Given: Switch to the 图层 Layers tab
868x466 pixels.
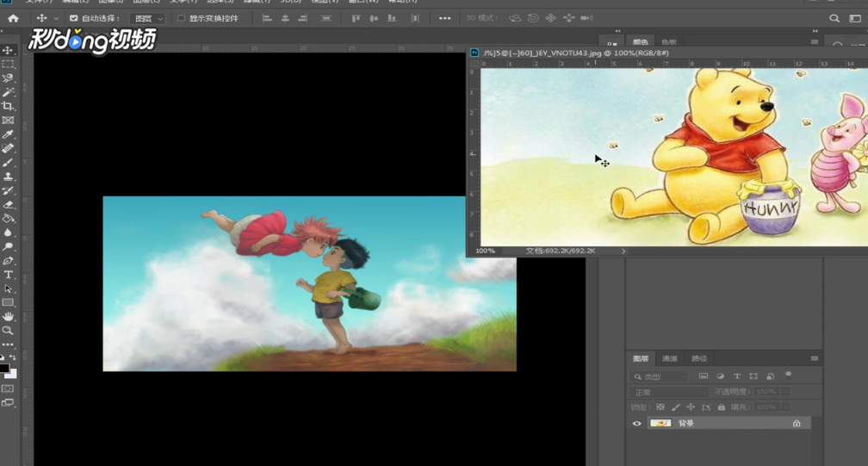Looking at the screenshot, I should click(641, 358).
